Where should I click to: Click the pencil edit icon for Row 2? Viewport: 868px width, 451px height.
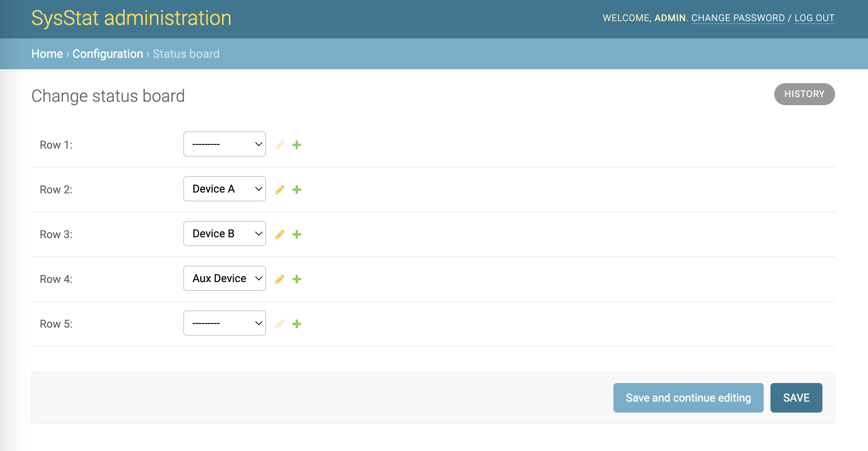[279, 190]
